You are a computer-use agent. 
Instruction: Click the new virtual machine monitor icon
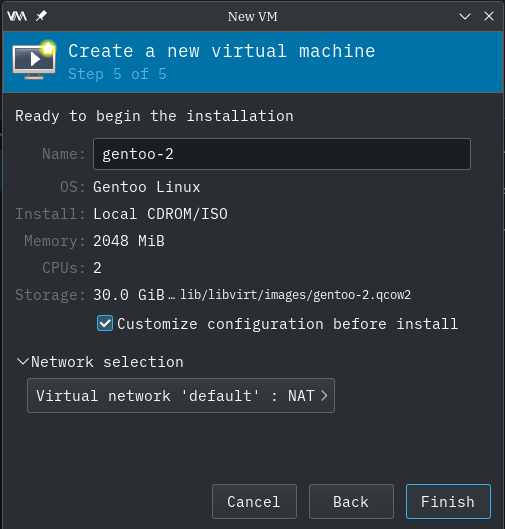point(34,60)
